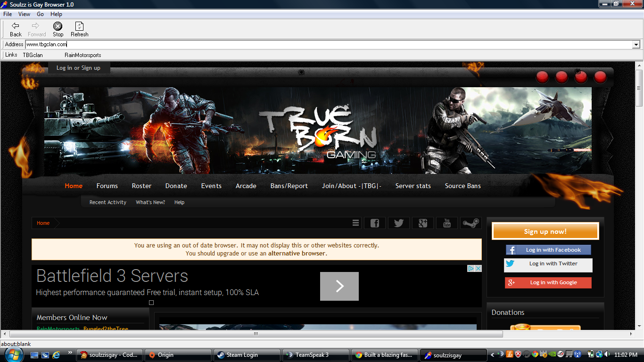Log in with Google button
644x362 pixels.
548,282
